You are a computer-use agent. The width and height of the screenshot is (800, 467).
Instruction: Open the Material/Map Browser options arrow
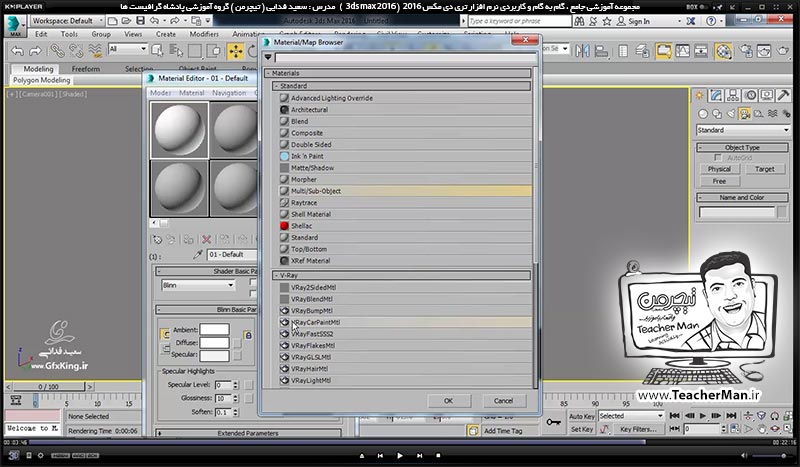268,57
